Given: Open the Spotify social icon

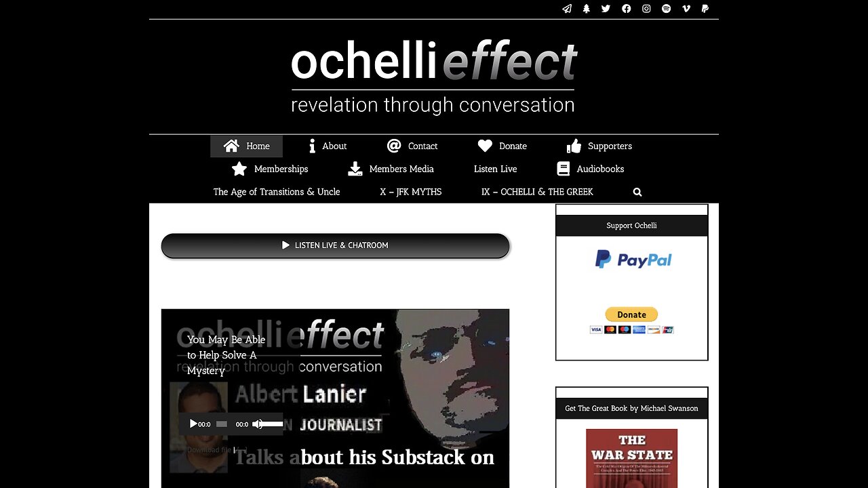Looking at the screenshot, I should (x=666, y=9).
